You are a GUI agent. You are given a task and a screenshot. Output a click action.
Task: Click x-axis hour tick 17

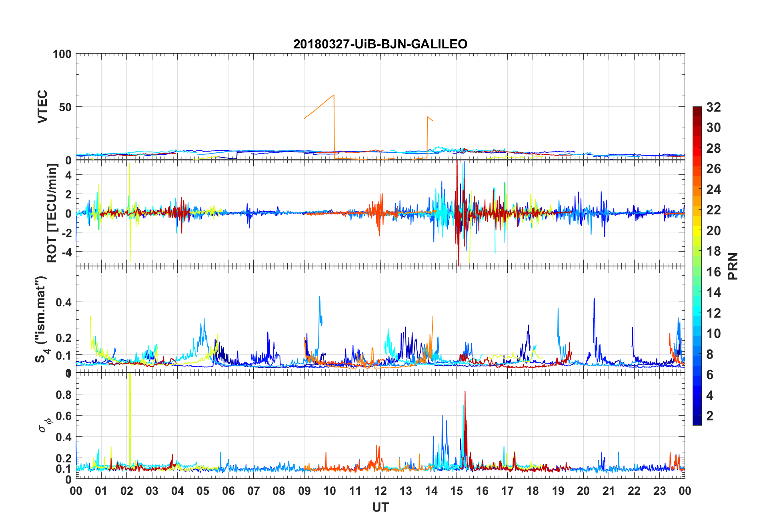(x=507, y=491)
